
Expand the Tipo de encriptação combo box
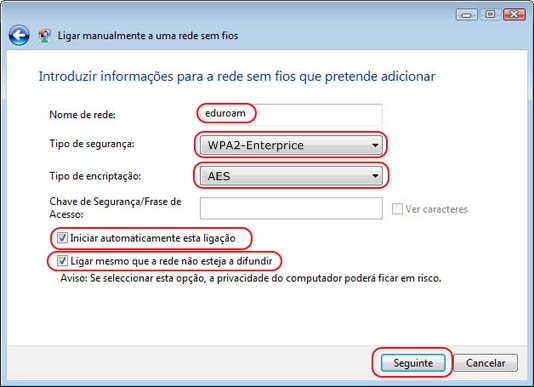pos(291,176)
